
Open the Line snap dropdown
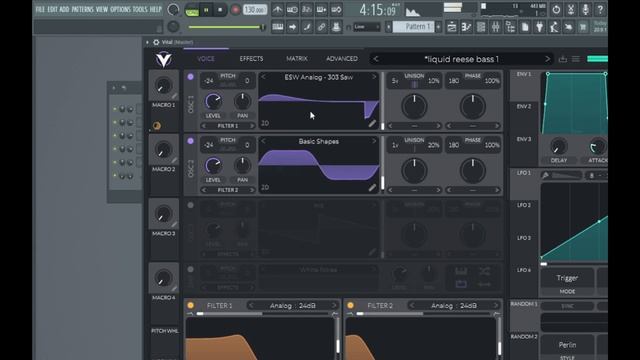(x=367, y=27)
